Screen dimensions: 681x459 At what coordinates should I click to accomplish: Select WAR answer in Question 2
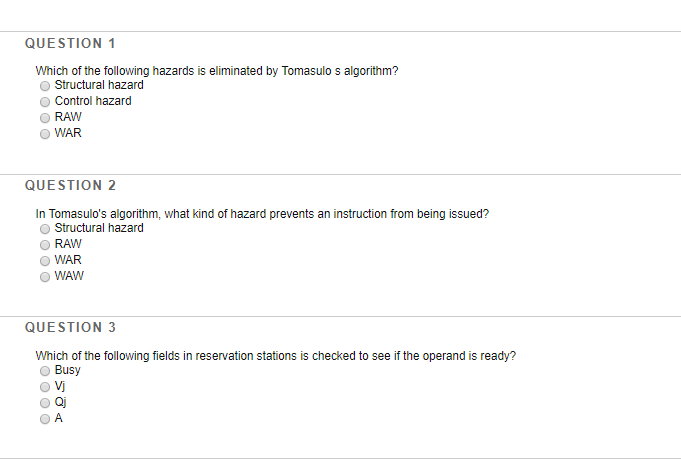pyautogui.click(x=45, y=261)
